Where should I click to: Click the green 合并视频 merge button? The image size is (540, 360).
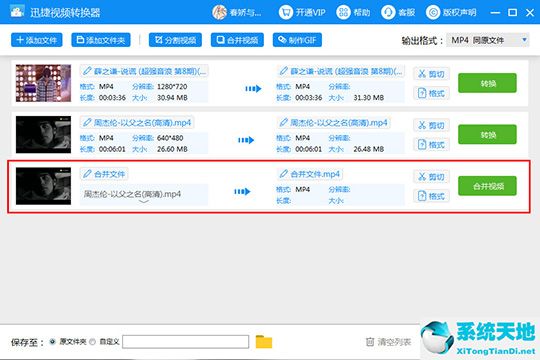point(487,186)
